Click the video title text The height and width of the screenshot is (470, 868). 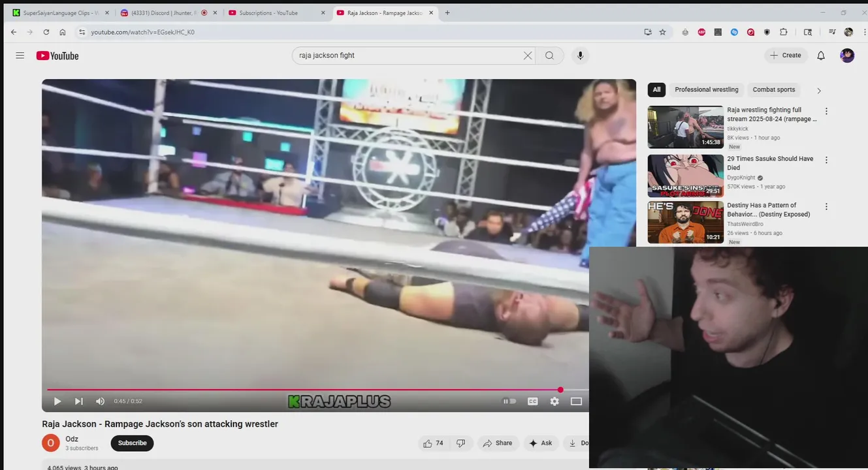160,424
